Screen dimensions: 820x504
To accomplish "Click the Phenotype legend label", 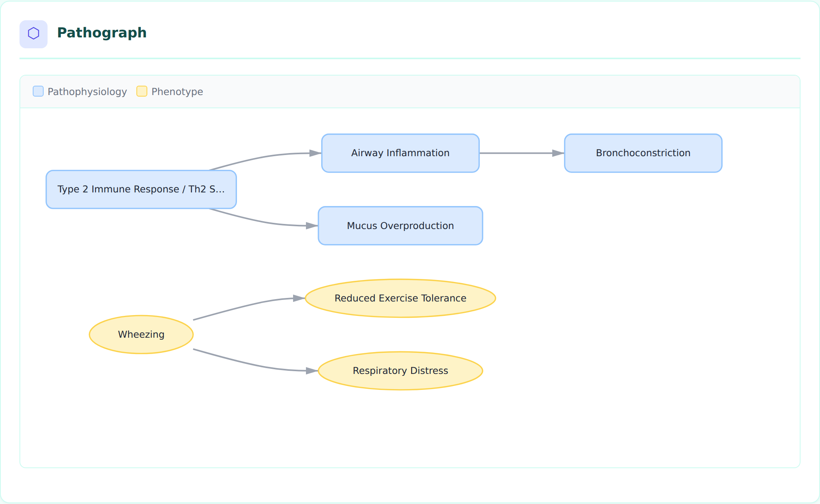I will pos(177,92).
